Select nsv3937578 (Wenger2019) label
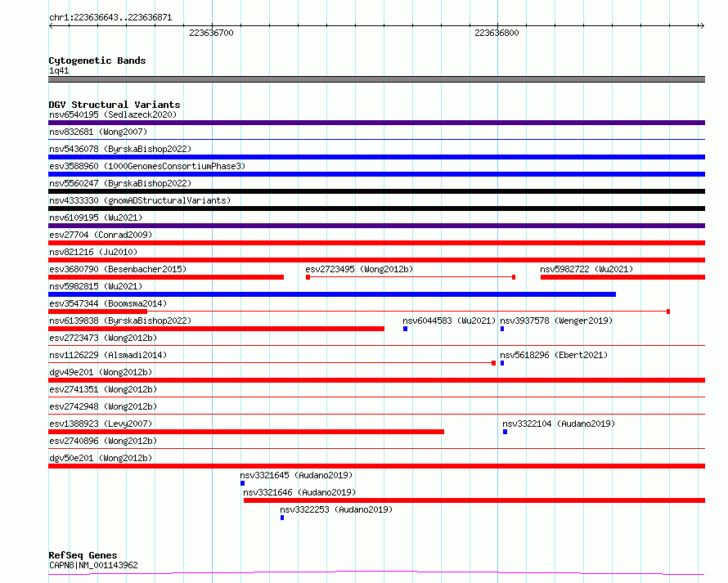Image resolution: width=728 pixels, height=583 pixels. [556, 321]
